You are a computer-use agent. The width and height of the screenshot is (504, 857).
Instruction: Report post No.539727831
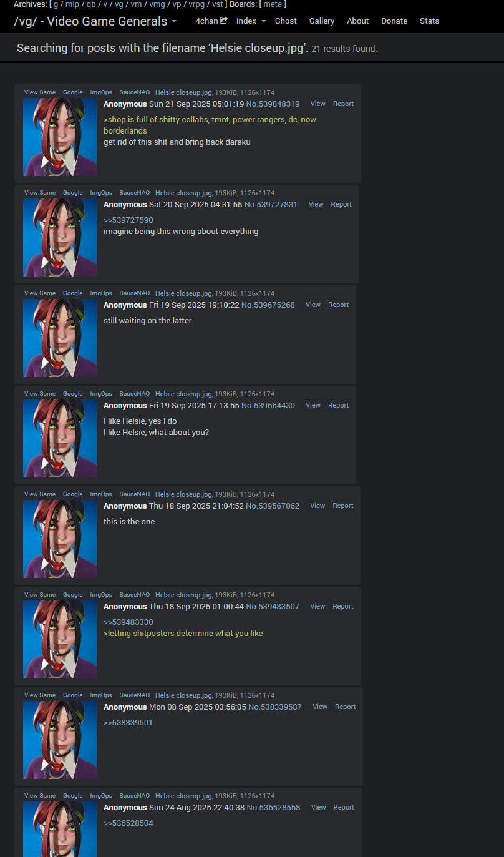(x=341, y=205)
